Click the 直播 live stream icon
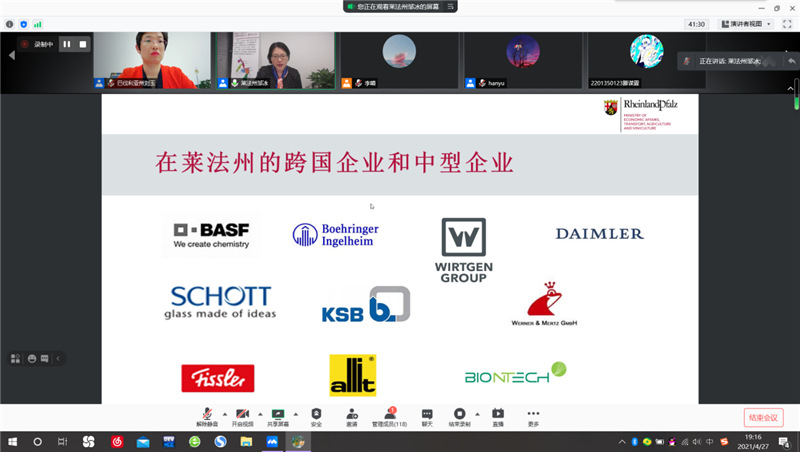This screenshot has width=800, height=452. [x=497, y=413]
